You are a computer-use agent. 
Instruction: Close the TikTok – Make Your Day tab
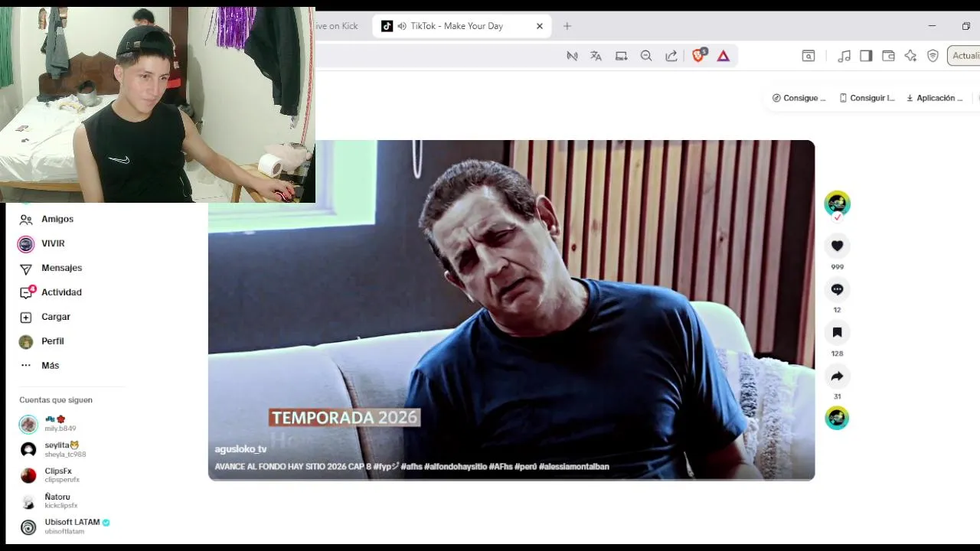pos(540,26)
